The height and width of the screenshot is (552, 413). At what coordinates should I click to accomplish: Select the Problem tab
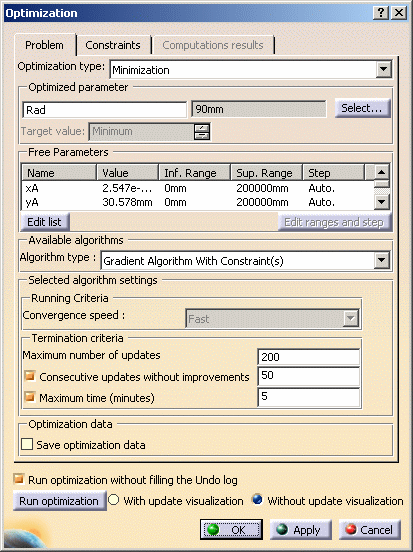(x=44, y=45)
